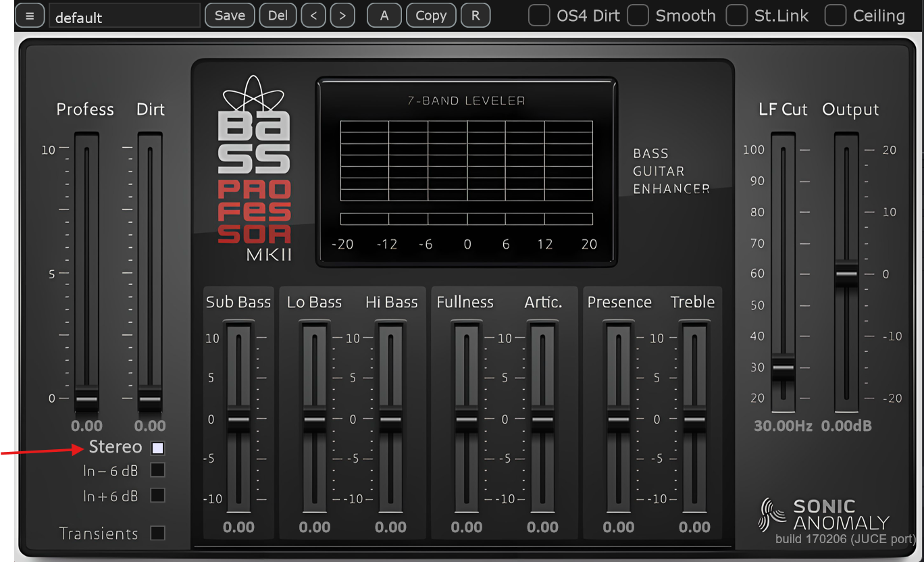Click the Lo Bass 0.00 value readout

(x=314, y=528)
